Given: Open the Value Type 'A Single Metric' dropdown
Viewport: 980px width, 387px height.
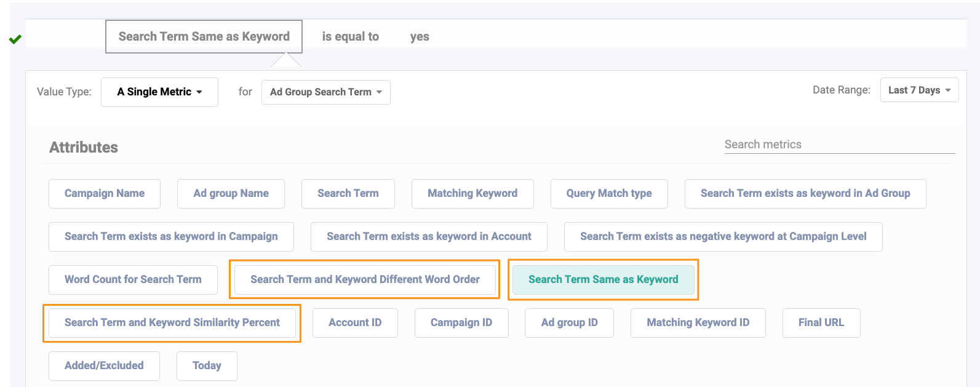Looking at the screenshot, I should click(x=159, y=92).
